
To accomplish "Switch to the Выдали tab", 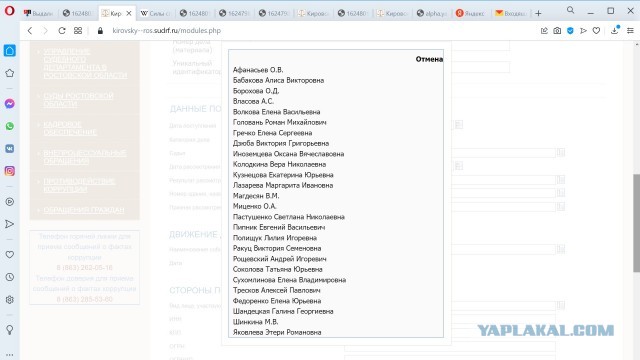I will pyautogui.click(x=38, y=13).
